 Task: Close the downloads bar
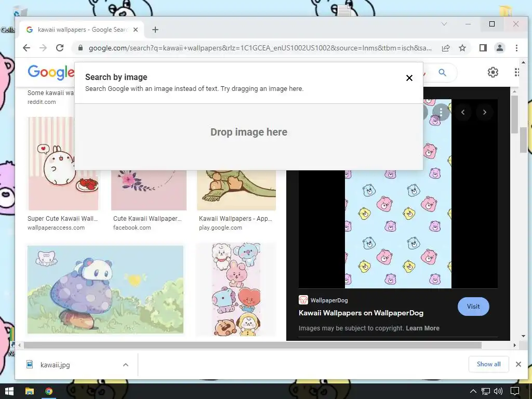tap(518, 364)
